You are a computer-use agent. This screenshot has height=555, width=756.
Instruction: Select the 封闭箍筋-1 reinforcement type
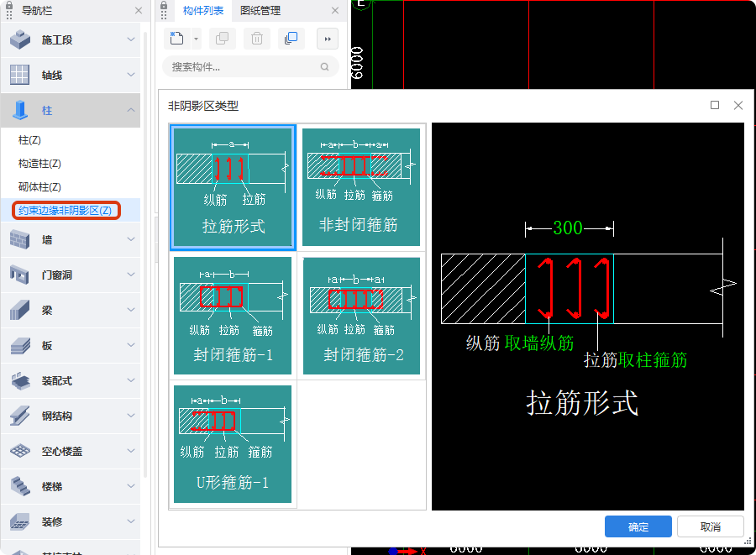coord(232,312)
